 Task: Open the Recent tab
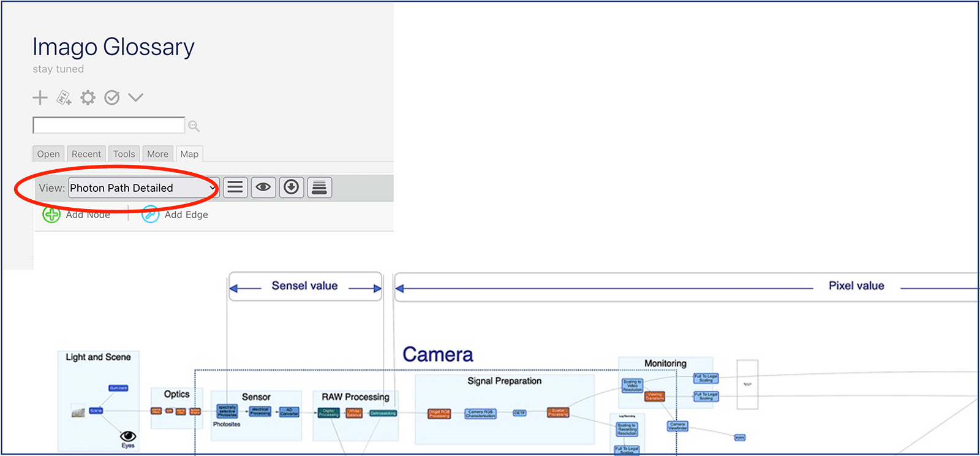pyautogui.click(x=86, y=154)
